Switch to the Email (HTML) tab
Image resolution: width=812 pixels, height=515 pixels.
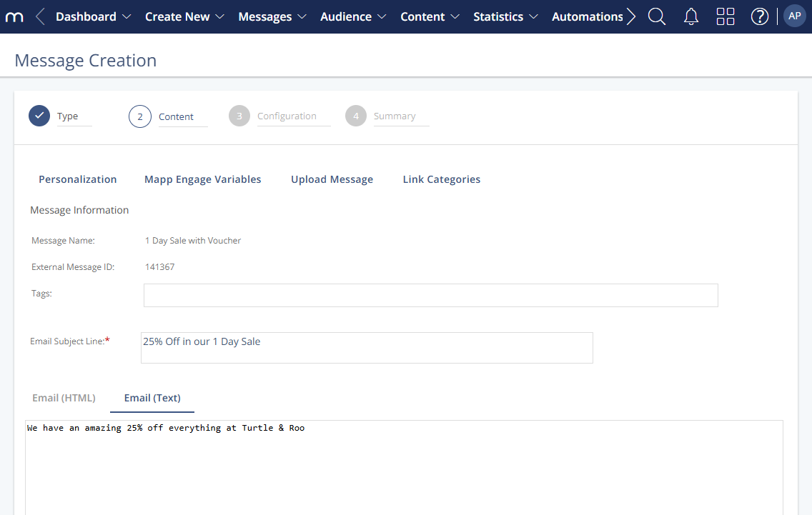[64, 398]
